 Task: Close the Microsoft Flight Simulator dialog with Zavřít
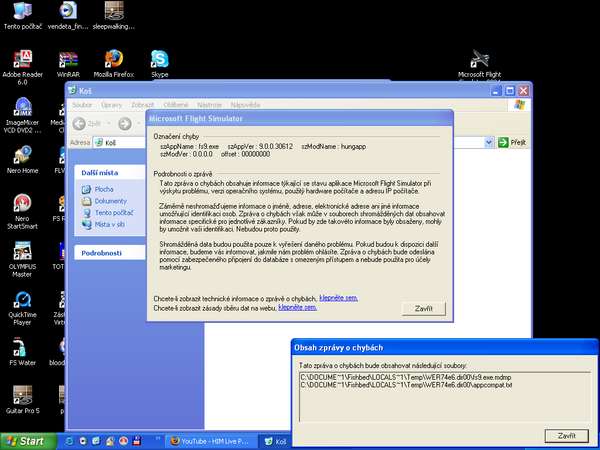(x=424, y=308)
